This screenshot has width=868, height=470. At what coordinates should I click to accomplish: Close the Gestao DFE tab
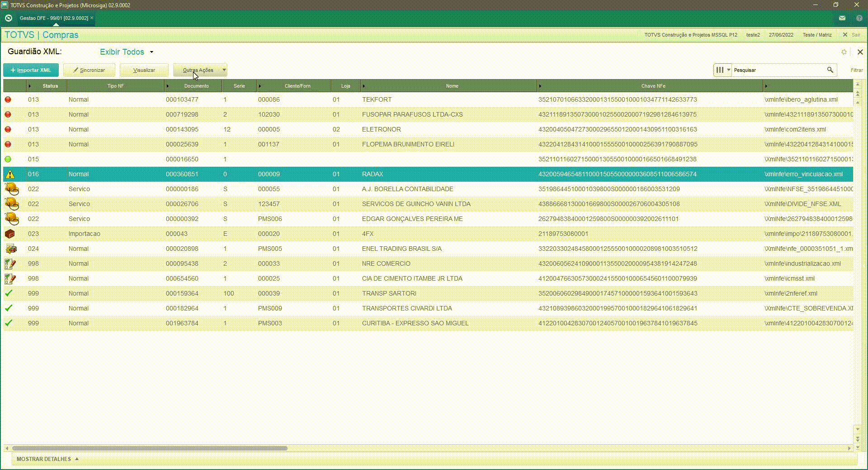[92, 18]
